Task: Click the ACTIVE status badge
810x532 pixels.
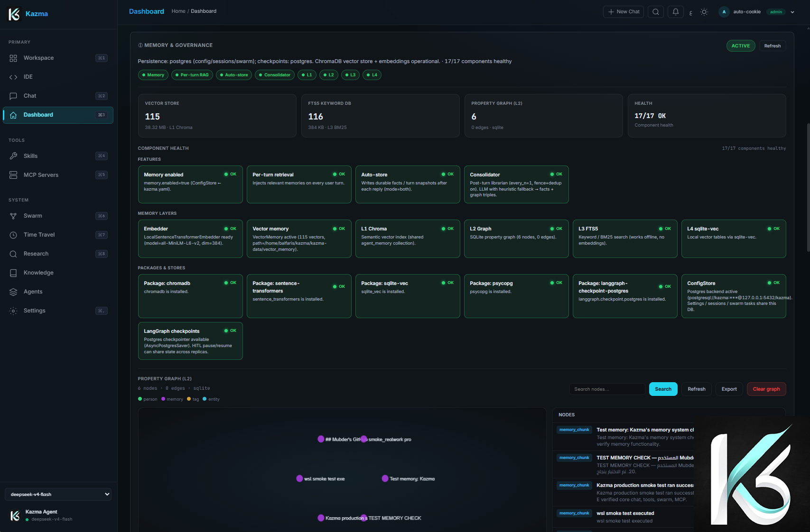Action: (741, 46)
